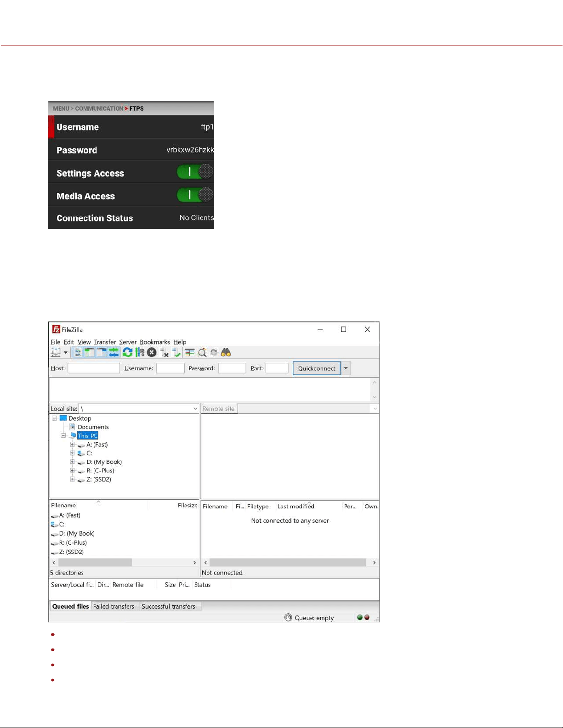
Task: Collapse the This PC tree node
Action: point(63,435)
